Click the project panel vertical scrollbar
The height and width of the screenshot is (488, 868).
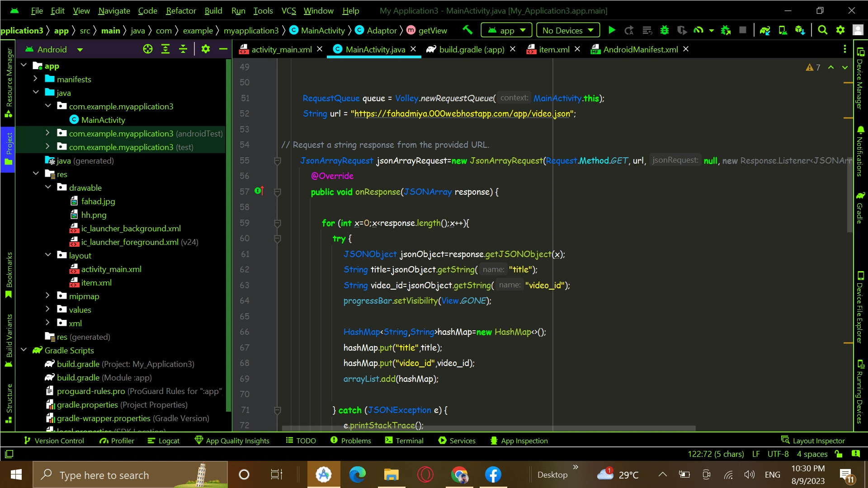click(x=229, y=235)
